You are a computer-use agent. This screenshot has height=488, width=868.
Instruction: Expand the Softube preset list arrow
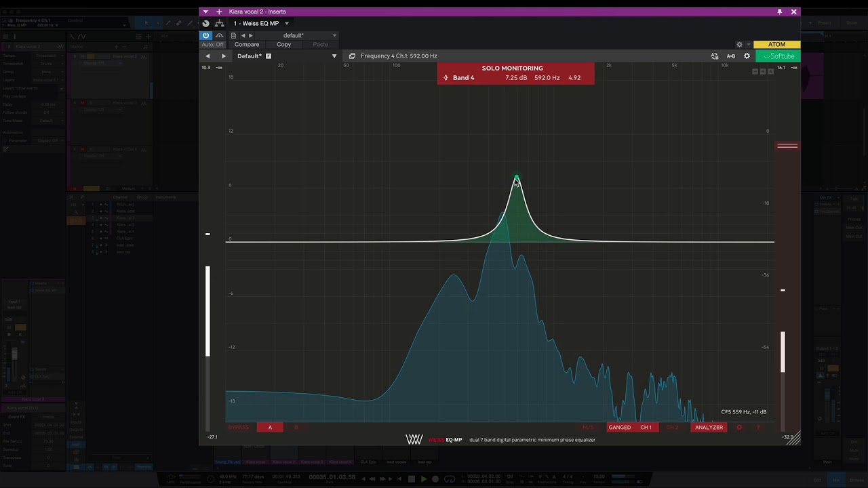click(334, 56)
